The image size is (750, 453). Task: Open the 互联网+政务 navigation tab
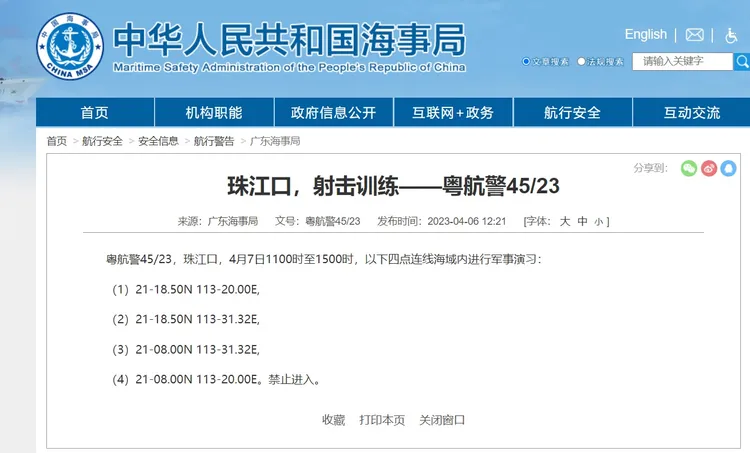(453, 112)
